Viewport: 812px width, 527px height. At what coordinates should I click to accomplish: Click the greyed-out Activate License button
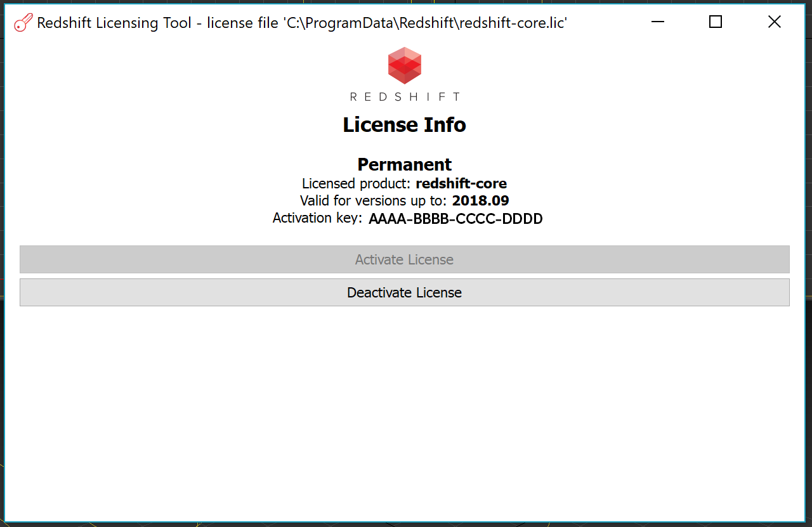click(405, 259)
